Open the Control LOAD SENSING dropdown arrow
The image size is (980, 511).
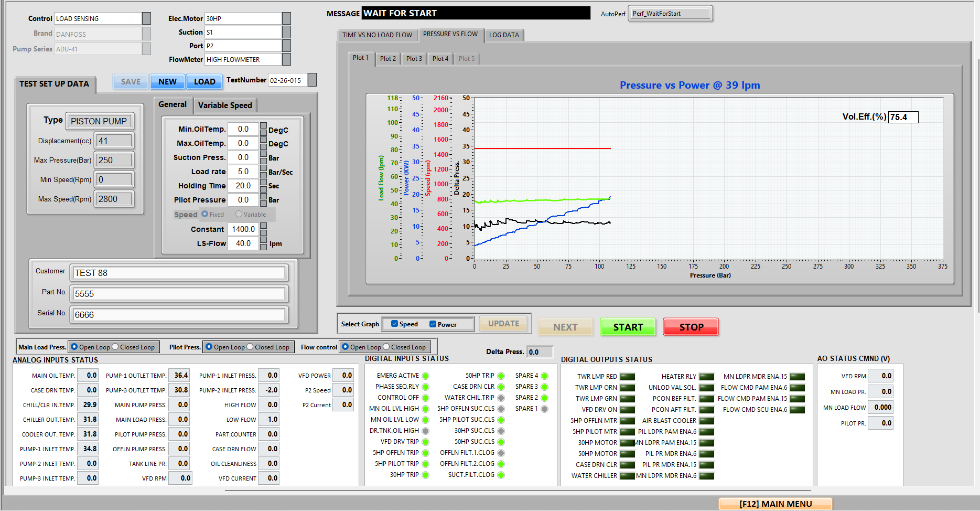(146, 18)
